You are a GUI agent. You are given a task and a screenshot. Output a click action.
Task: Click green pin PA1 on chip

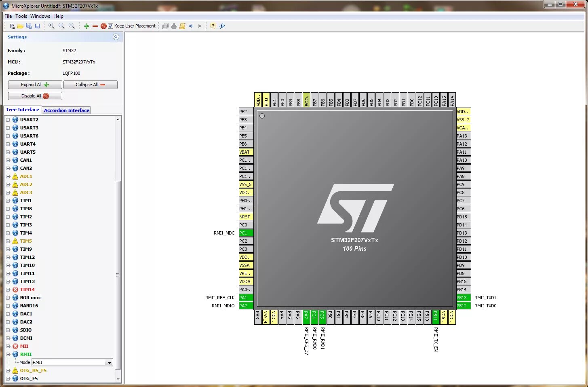tap(246, 298)
